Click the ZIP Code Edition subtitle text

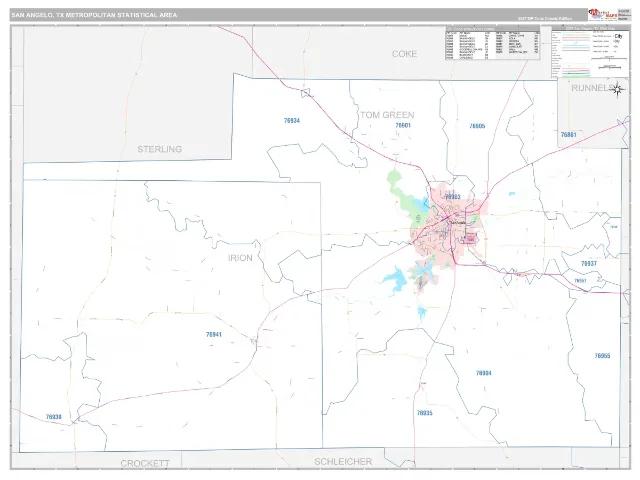tap(544, 18)
